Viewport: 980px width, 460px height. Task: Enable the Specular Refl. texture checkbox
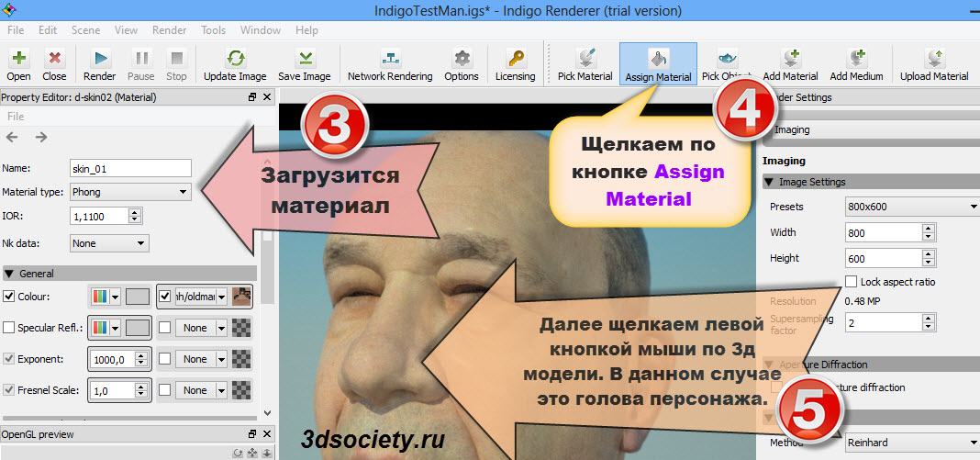[x=164, y=328]
